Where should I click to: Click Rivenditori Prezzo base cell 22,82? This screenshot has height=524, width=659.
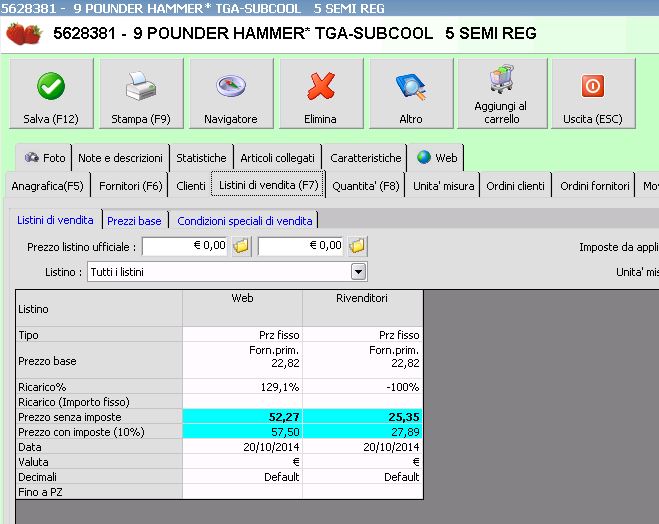(362, 361)
